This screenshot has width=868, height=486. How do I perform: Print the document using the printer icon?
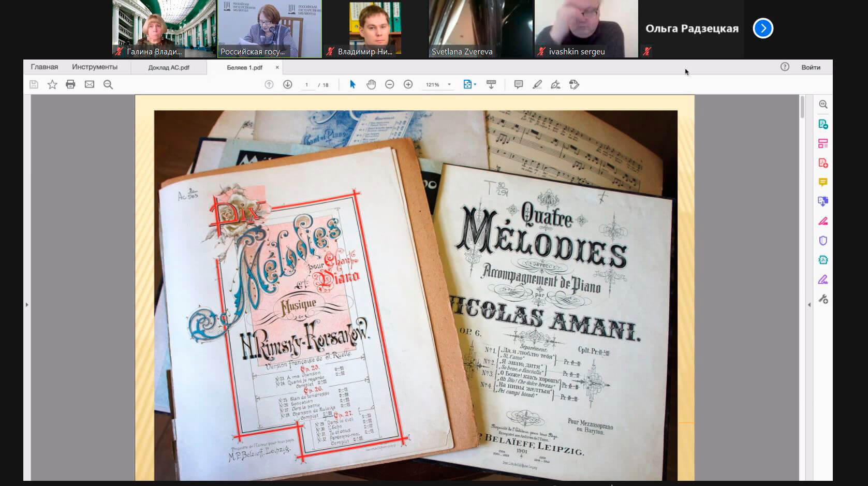70,84
